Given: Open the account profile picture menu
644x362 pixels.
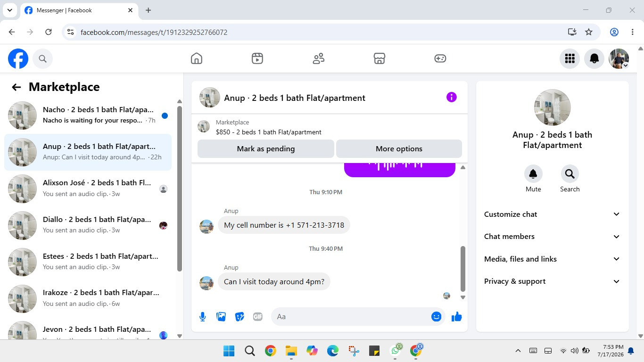Looking at the screenshot, I should [619, 58].
